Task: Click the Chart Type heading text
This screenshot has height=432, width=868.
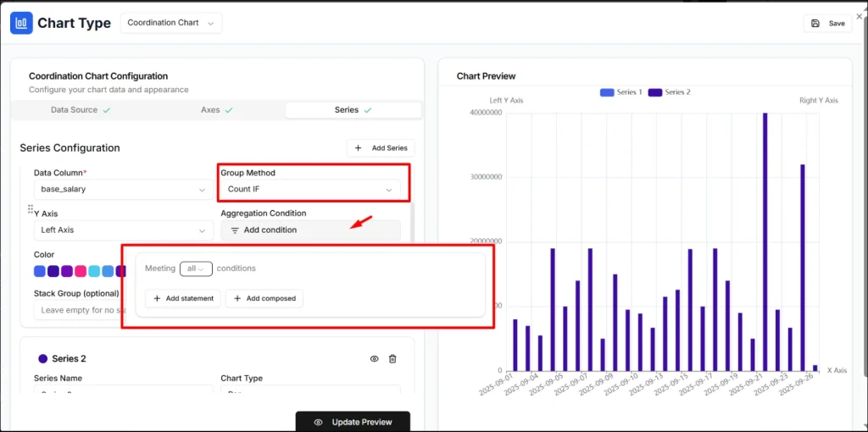Action: point(75,23)
